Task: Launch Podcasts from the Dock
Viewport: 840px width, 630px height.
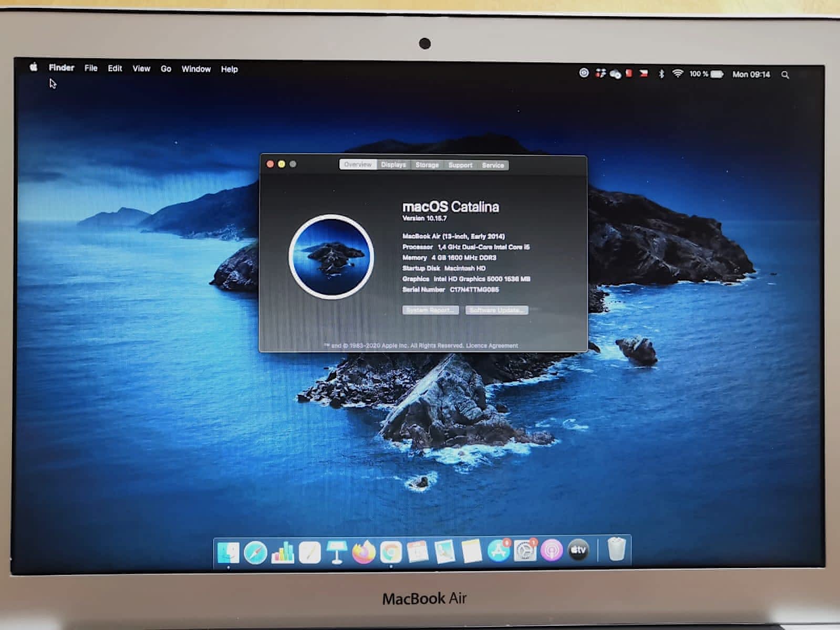Action: (x=552, y=551)
